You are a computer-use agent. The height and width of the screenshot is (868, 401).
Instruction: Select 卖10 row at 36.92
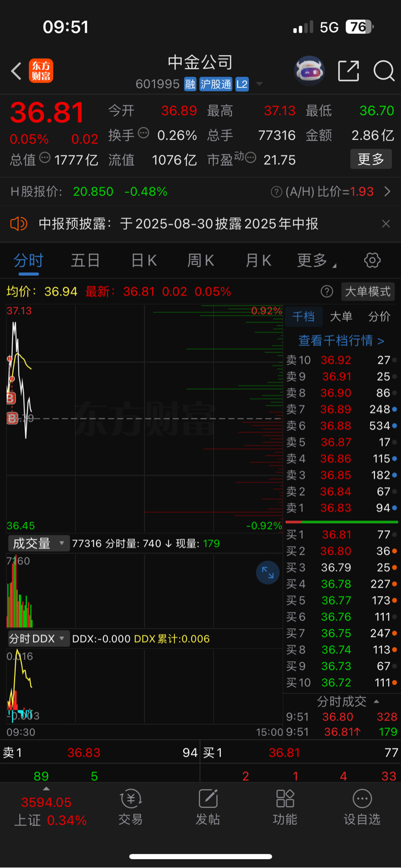click(342, 360)
